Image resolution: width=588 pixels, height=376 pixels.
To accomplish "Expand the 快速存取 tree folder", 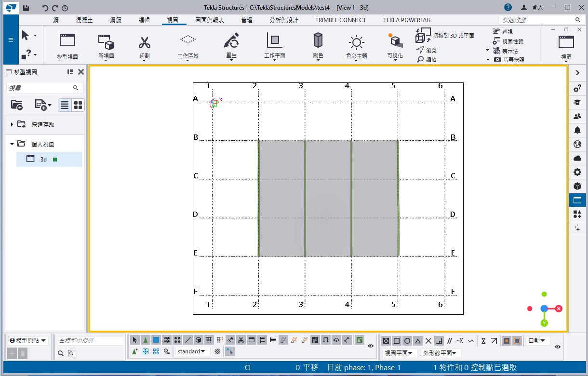I will 12,124.
